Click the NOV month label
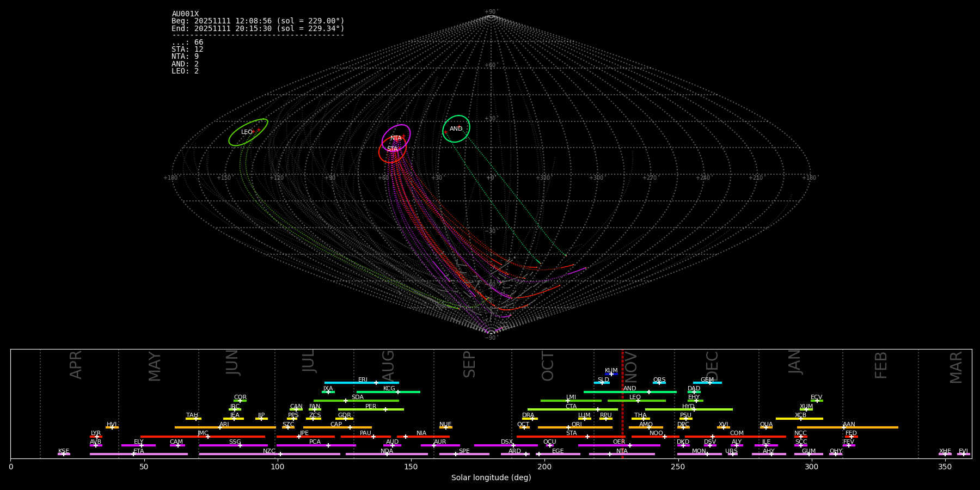 630,366
